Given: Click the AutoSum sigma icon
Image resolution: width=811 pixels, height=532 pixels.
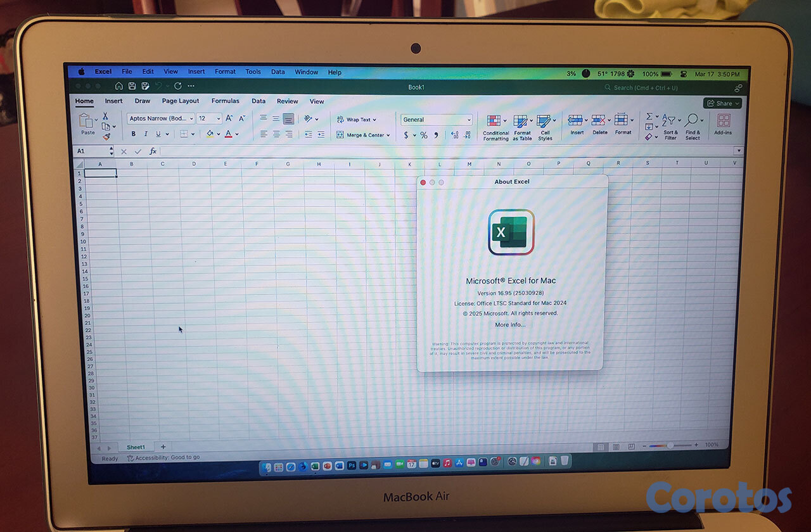Looking at the screenshot, I should 649,117.
